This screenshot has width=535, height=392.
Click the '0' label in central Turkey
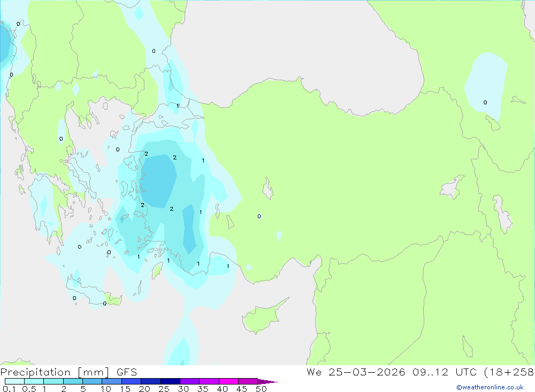coord(259,216)
